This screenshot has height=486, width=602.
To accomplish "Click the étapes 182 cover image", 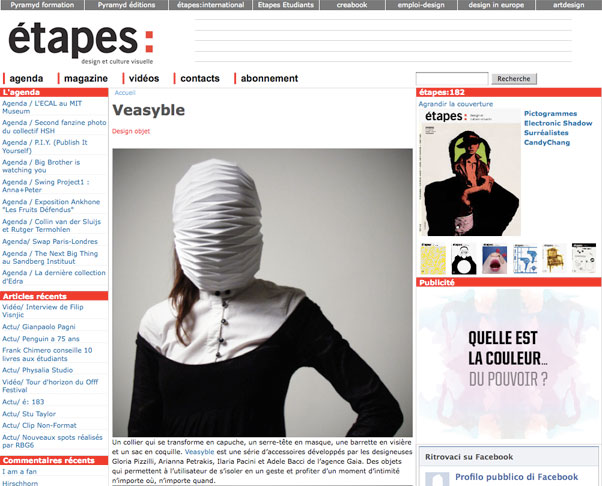I will click(x=470, y=173).
